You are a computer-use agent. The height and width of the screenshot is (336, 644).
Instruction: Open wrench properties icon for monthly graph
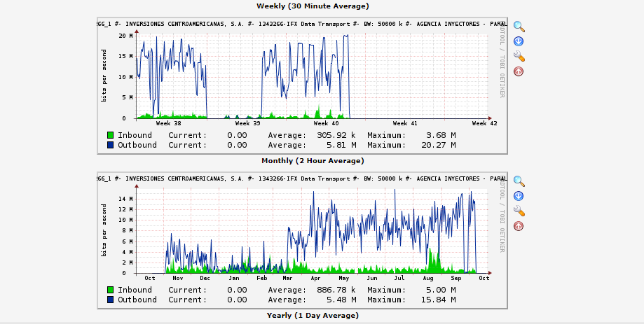pyautogui.click(x=519, y=211)
